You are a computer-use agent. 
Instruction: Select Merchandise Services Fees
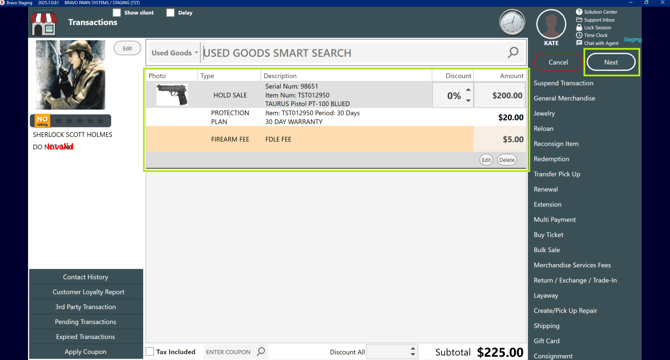pos(572,265)
